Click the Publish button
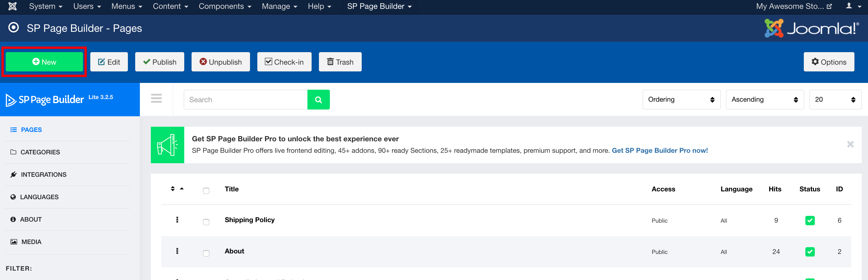 click(x=159, y=62)
